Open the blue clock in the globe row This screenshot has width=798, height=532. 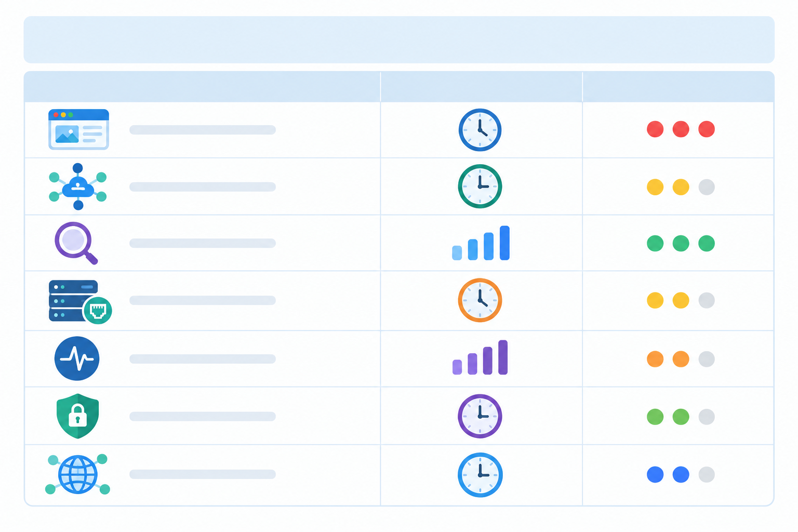tap(480, 475)
